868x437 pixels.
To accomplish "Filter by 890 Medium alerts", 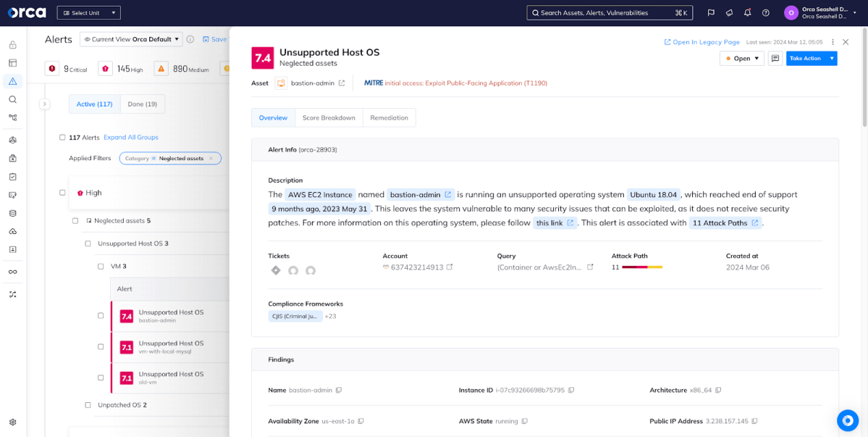I will pos(183,69).
